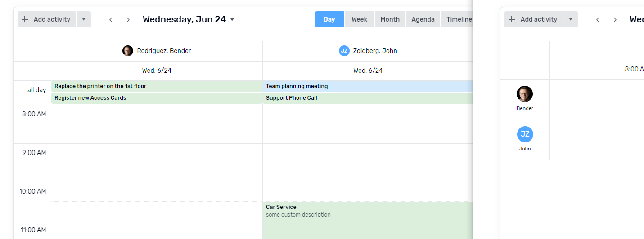Image resolution: width=644 pixels, height=239 pixels.
Task: Click Bender's photo in the right panel
Action: point(525,94)
